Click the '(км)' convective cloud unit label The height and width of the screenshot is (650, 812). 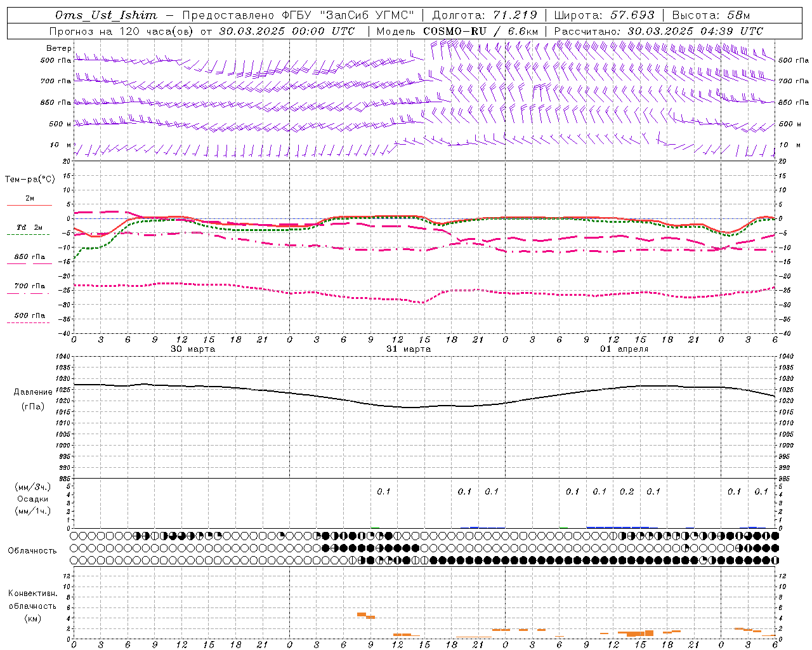33,618
